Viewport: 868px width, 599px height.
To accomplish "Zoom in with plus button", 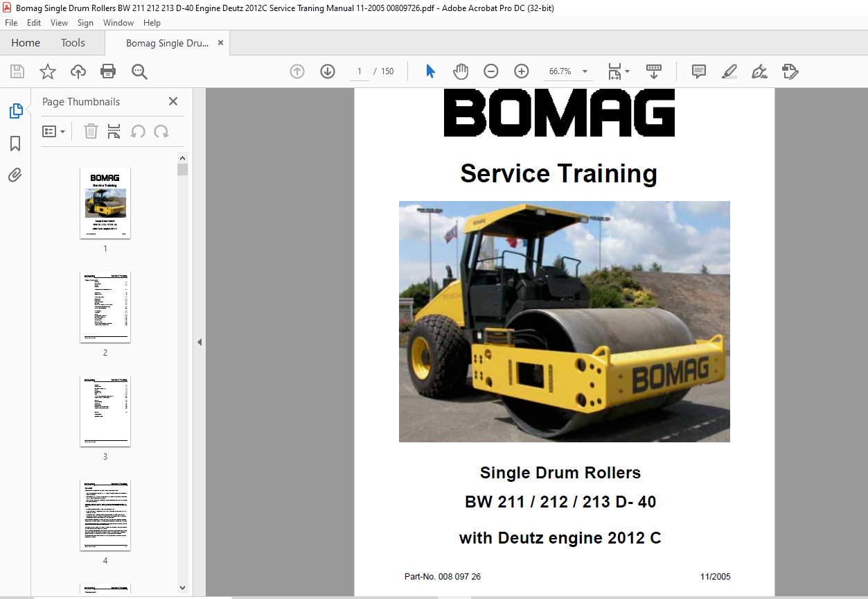I will click(x=522, y=71).
